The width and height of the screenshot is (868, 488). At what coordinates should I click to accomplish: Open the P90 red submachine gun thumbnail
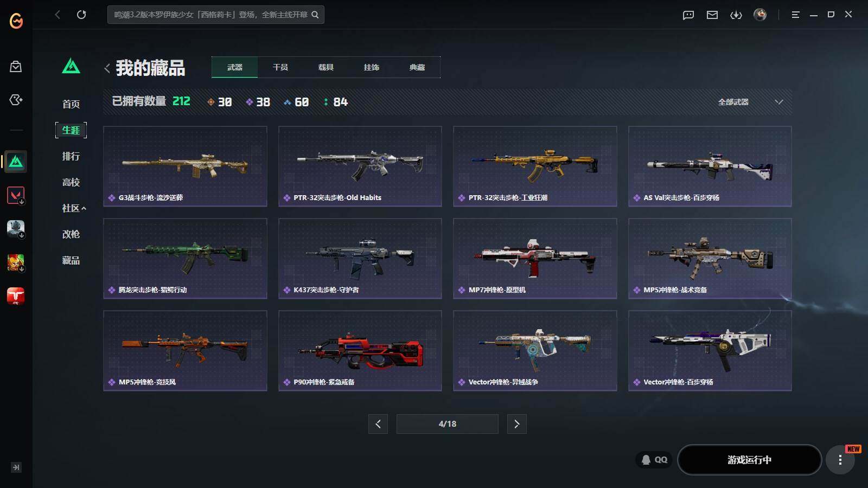coord(360,350)
